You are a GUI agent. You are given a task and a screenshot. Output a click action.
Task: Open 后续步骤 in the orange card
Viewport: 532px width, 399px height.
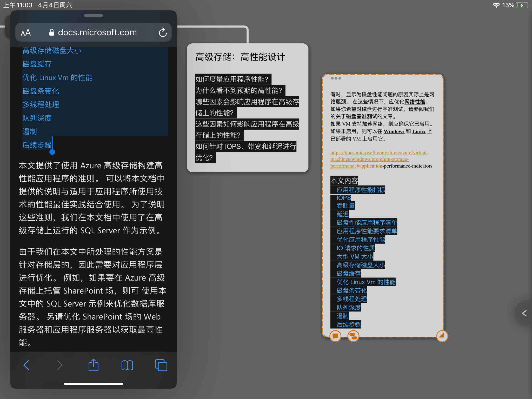pos(349,324)
